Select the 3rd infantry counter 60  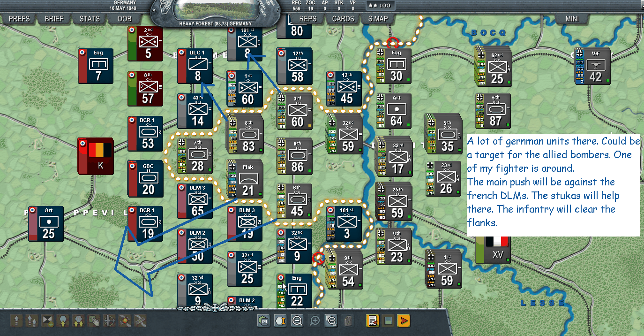(294, 111)
